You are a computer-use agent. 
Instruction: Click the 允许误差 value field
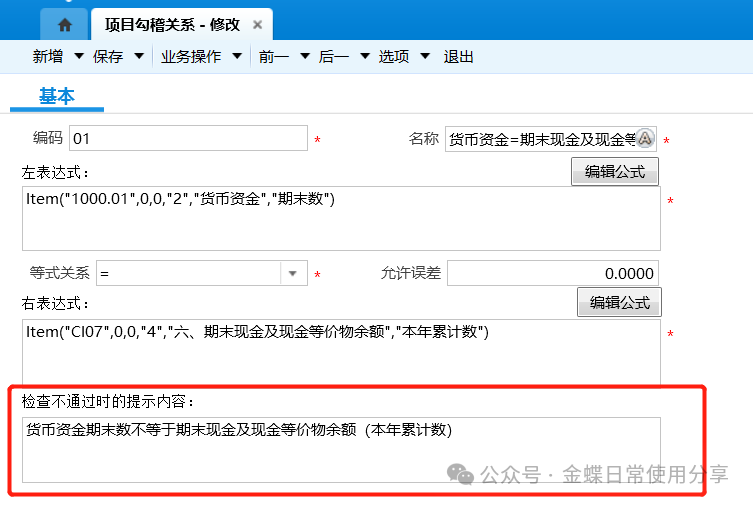pos(552,273)
